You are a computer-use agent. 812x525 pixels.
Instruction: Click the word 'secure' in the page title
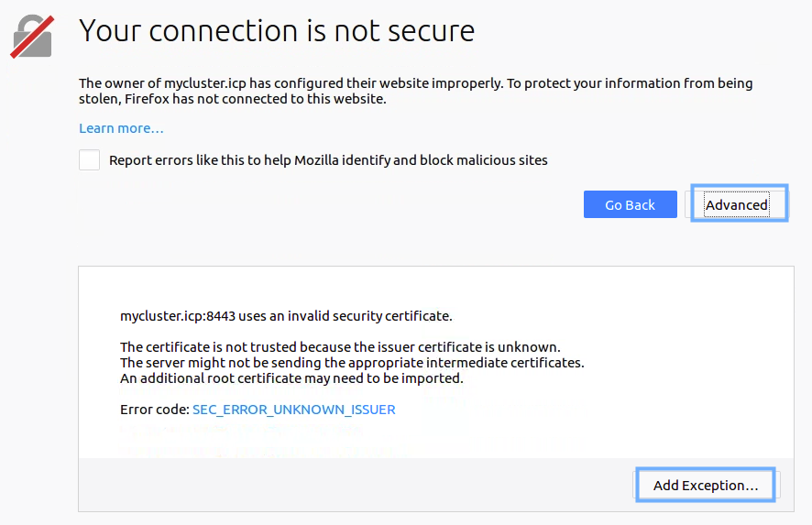tap(431, 30)
